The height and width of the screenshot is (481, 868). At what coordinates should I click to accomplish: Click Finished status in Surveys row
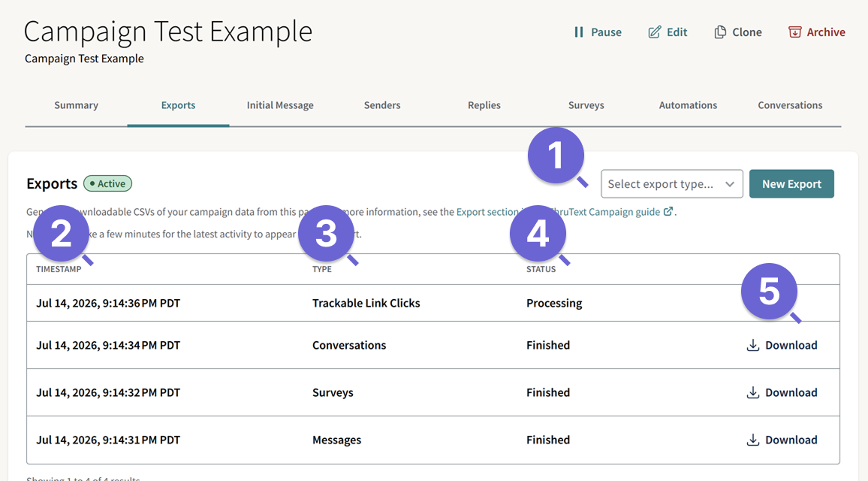(x=548, y=392)
